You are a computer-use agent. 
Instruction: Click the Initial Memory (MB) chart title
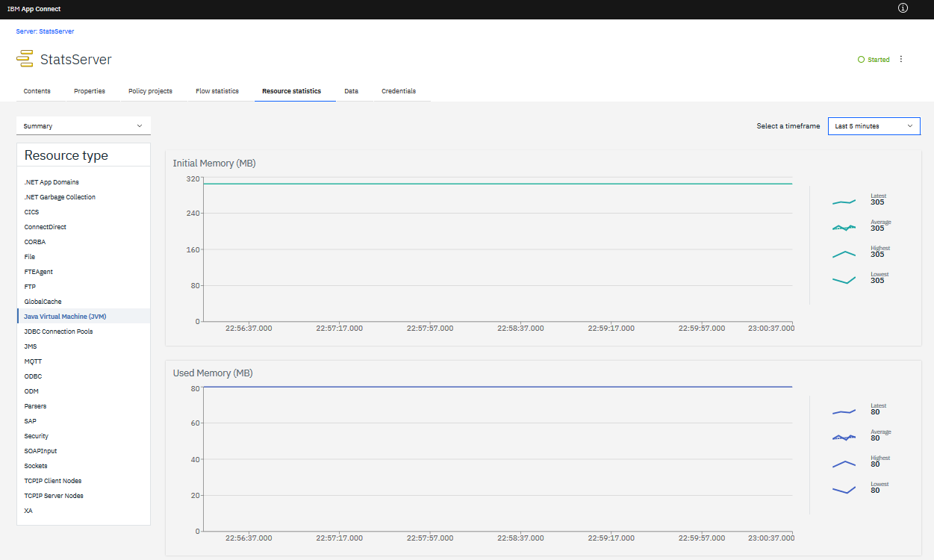point(214,163)
